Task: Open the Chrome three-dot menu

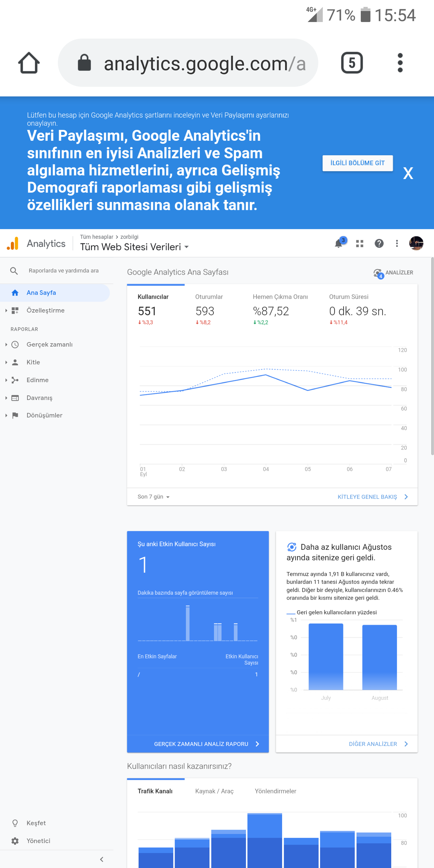Action: coord(400,63)
